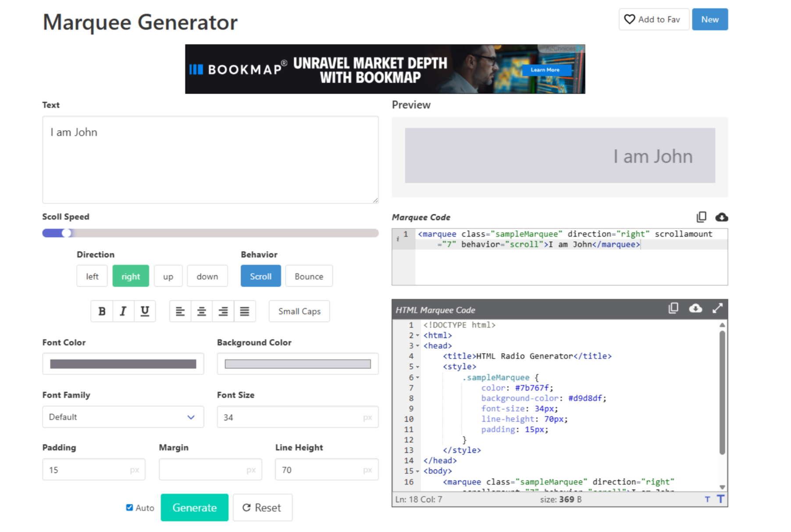Collapse the sampleMarquee rule at line 6
Viewport: 791px width, 532px height.
[417, 377]
